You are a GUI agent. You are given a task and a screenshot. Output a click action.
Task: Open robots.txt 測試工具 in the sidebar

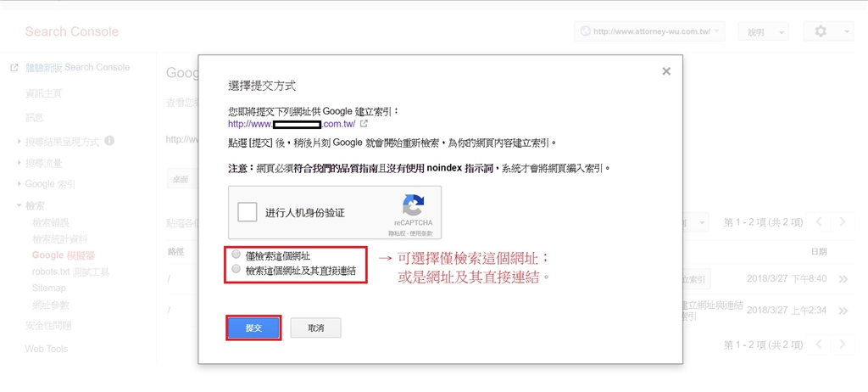pos(71,272)
